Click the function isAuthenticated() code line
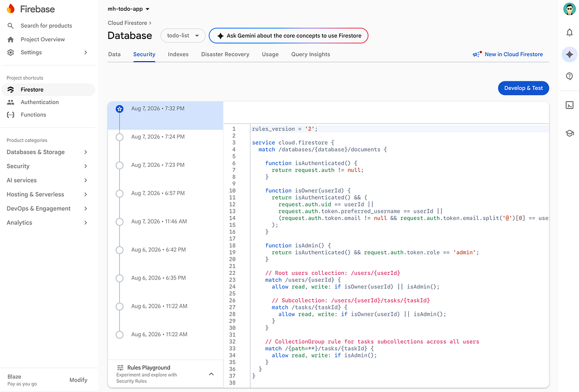This screenshot has width=579, height=392. point(311,163)
